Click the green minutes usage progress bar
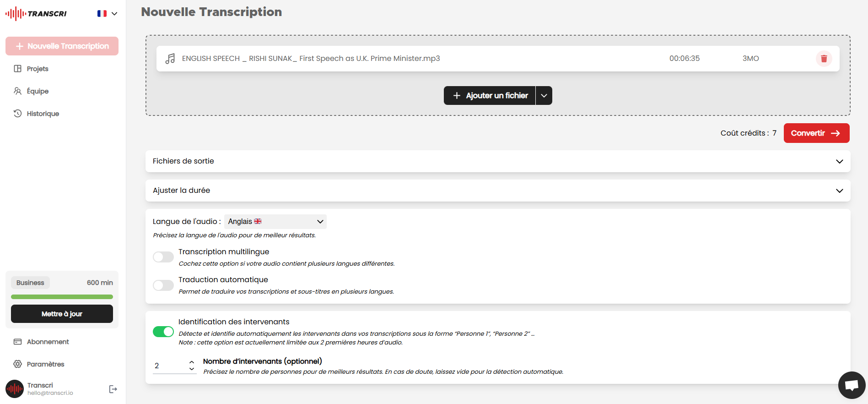868x404 pixels. pyautogui.click(x=62, y=297)
